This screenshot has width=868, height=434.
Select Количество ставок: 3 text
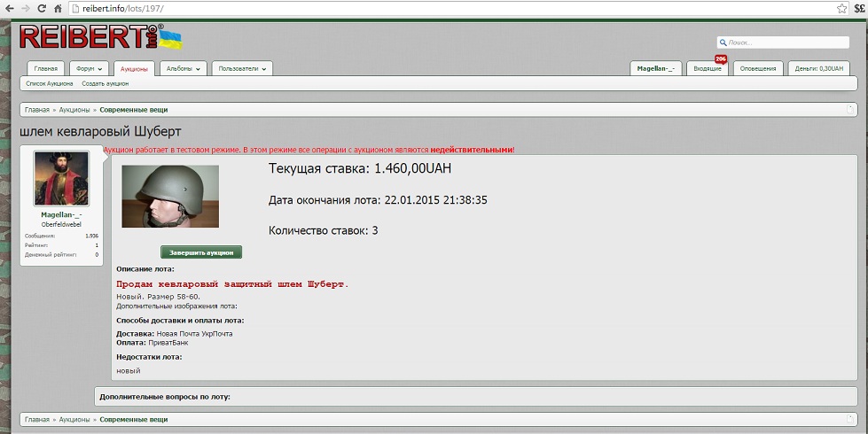coord(324,230)
